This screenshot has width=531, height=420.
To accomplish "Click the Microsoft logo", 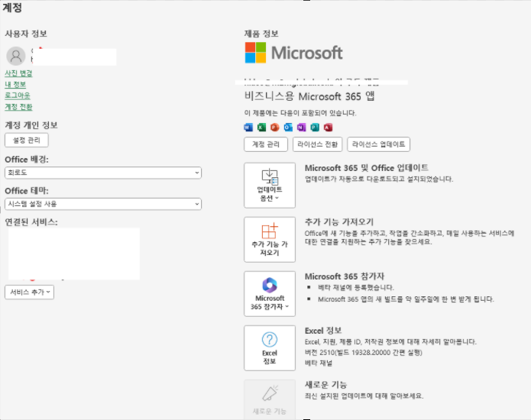I will point(293,53).
